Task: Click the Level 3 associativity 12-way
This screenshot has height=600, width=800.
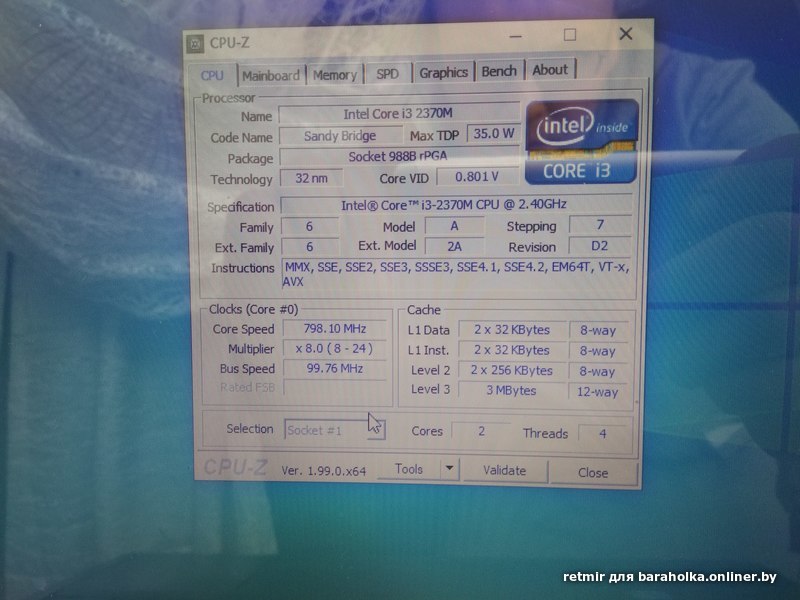Action: coord(597,392)
